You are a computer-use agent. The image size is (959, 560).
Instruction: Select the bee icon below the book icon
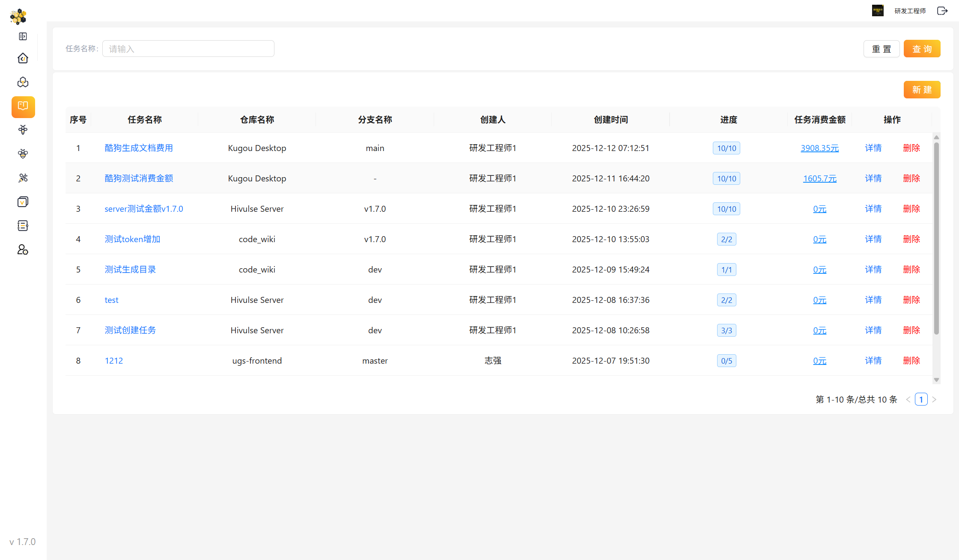point(23,130)
